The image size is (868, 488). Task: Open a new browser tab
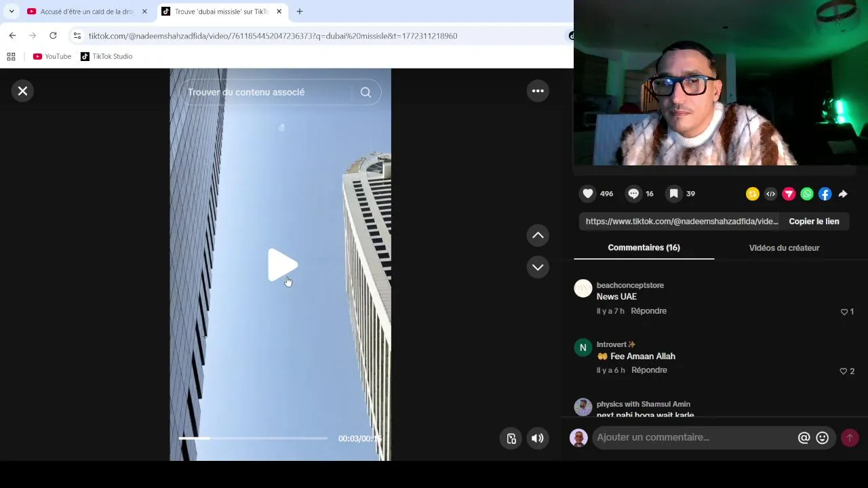[x=300, y=12]
